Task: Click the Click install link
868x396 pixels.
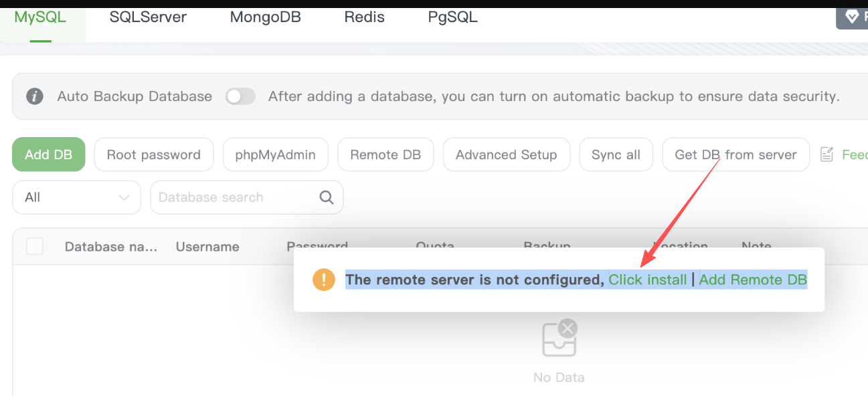Action: point(648,280)
